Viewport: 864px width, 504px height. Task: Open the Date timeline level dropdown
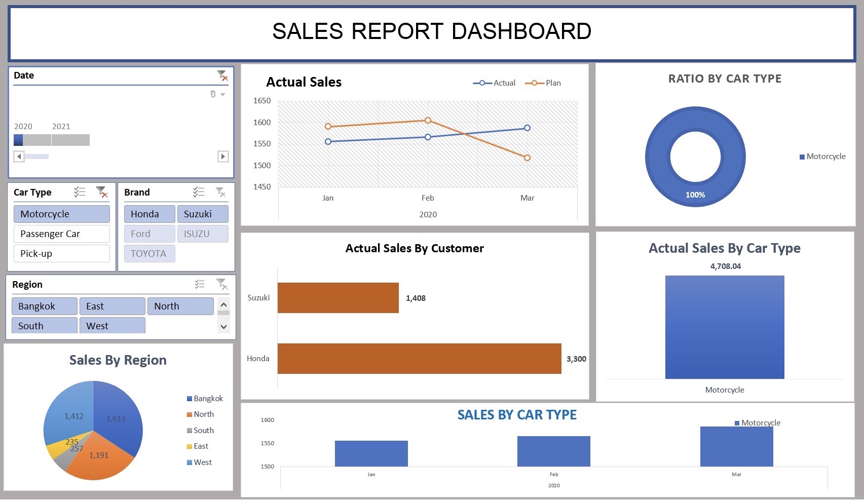(x=222, y=95)
